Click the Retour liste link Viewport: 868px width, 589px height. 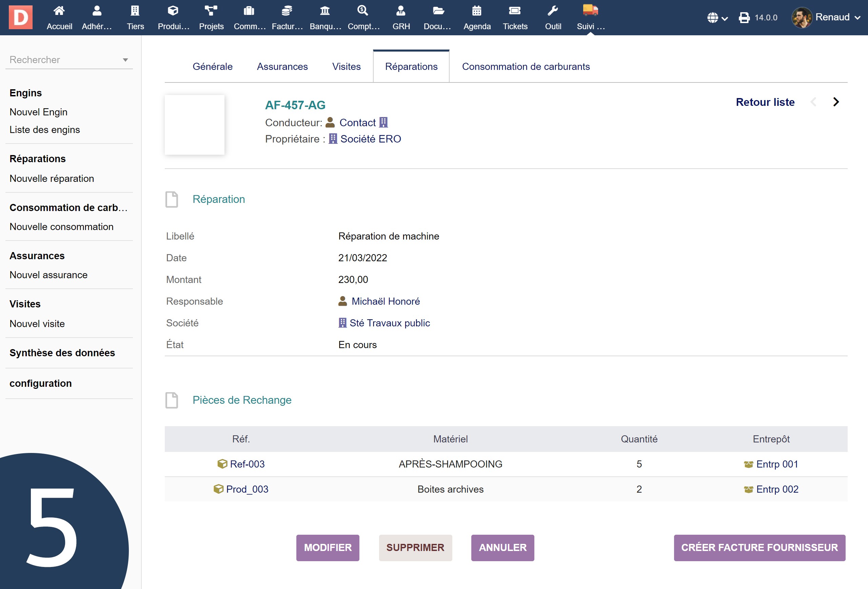765,102
